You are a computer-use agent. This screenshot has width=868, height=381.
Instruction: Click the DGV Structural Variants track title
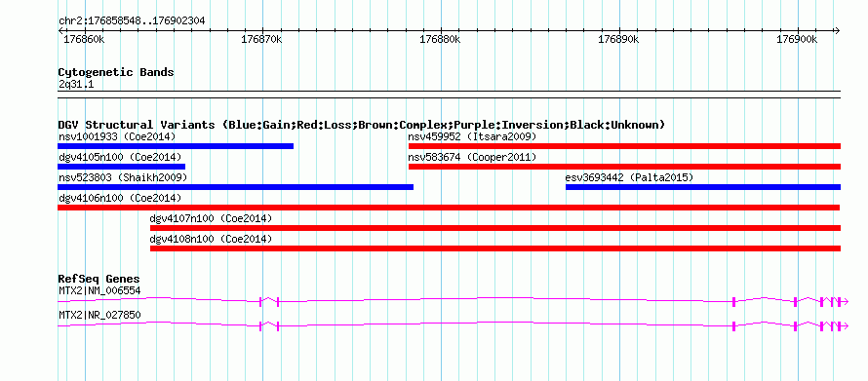pyautogui.click(x=362, y=125)
